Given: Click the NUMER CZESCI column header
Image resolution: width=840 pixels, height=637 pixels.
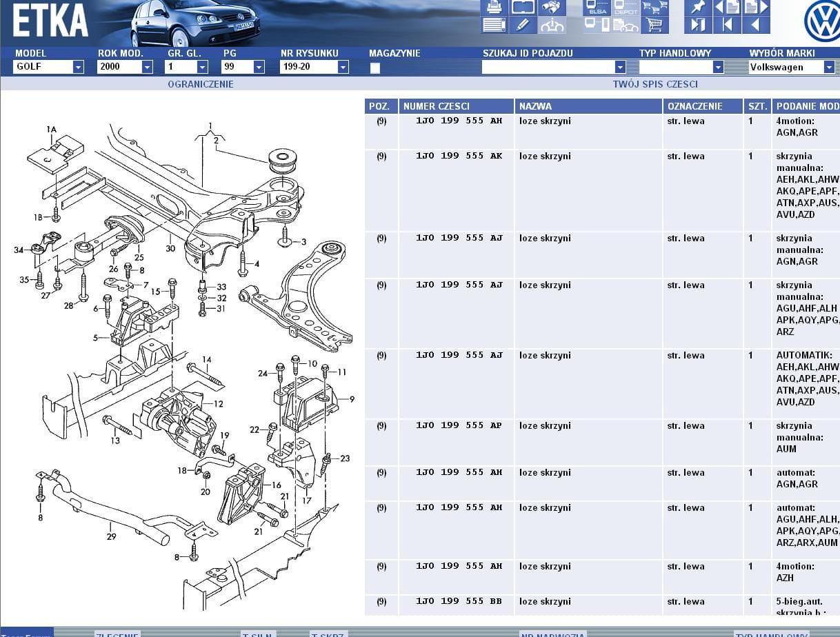Looking at the screenshot, I should (x=456, y=106).
